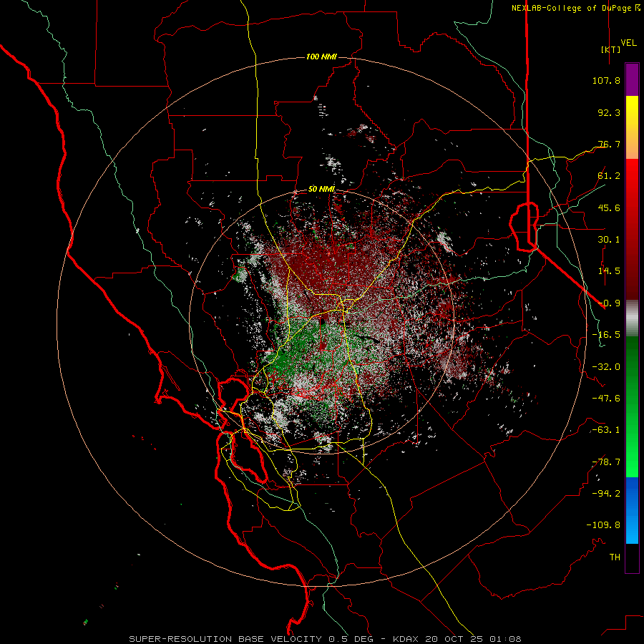Click the 50 NMI range ring label
The width and height of the screenshot is (644, 644).
pos(321,189)
